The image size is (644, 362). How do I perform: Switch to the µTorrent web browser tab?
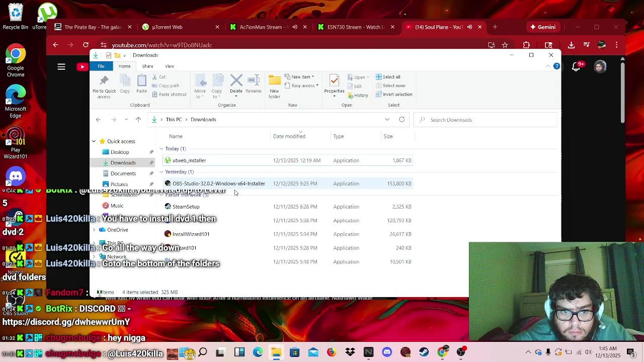pyautogui.click(x=181, y=27)
